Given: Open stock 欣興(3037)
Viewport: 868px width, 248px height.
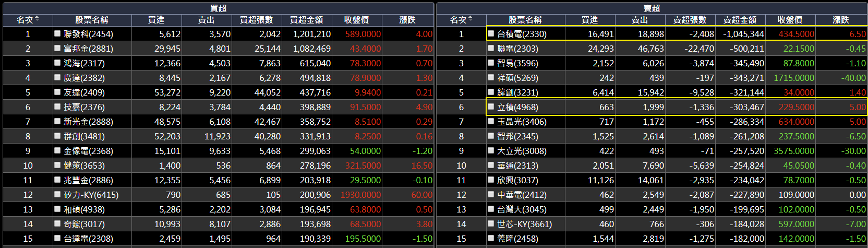Looking at the screenshot, I should point(517,180).
